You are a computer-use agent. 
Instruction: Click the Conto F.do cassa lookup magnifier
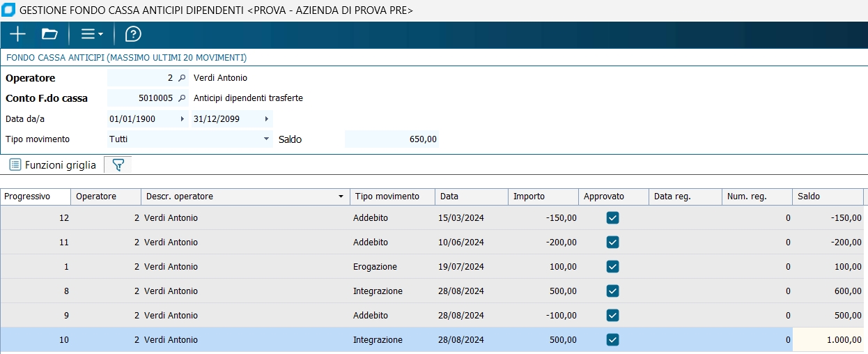[183, 98]
